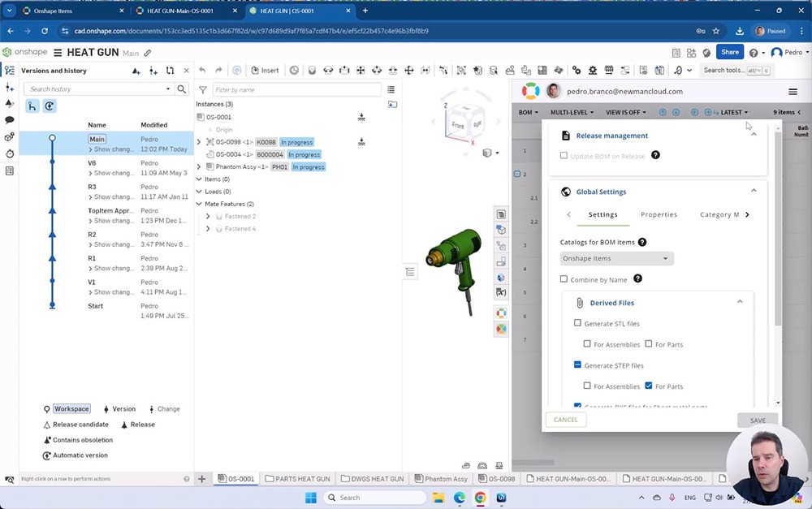Click the CANCEL button in settings dialog
The width and height of the screenshot is (812, 509).
tap(565, 420)
